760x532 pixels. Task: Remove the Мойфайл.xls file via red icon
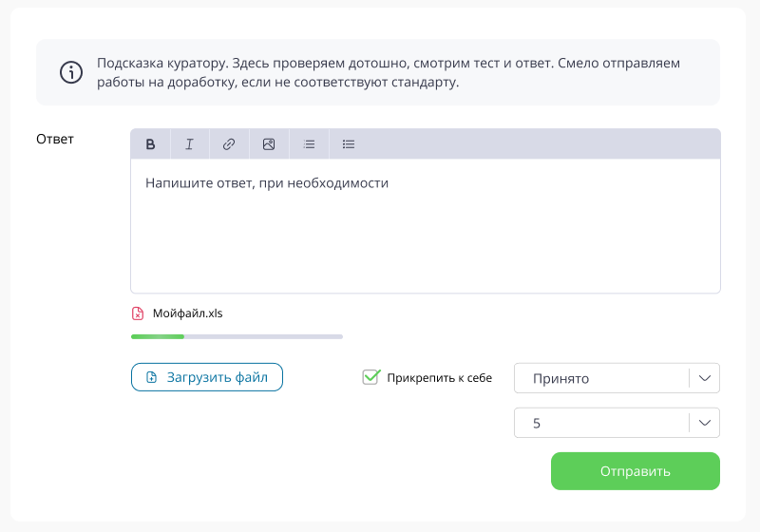click(138, 313)
